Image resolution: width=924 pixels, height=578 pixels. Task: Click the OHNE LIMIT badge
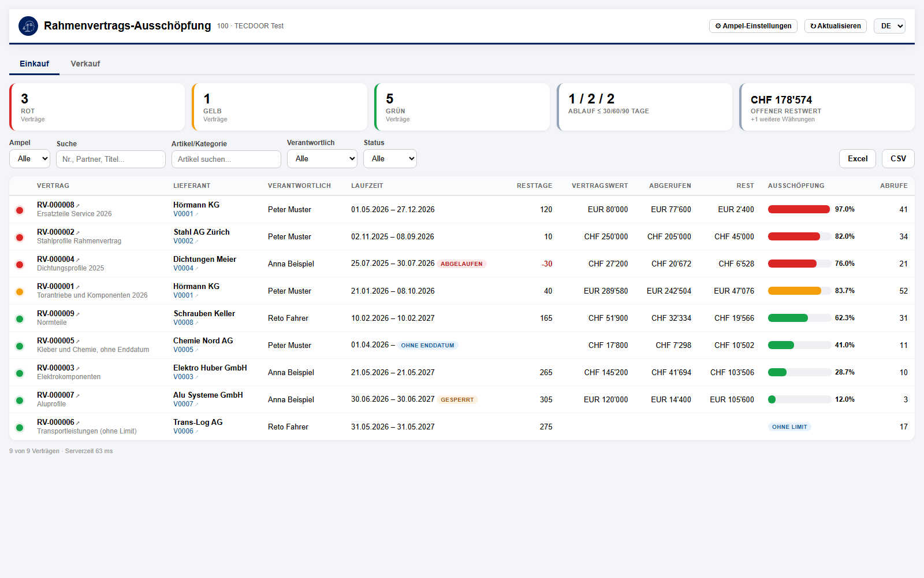tap(789, 427)
